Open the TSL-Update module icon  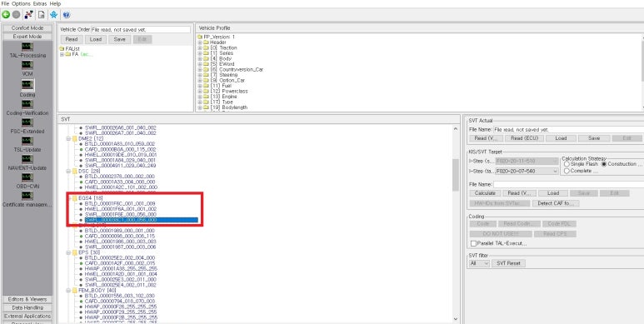click(27, 141)
